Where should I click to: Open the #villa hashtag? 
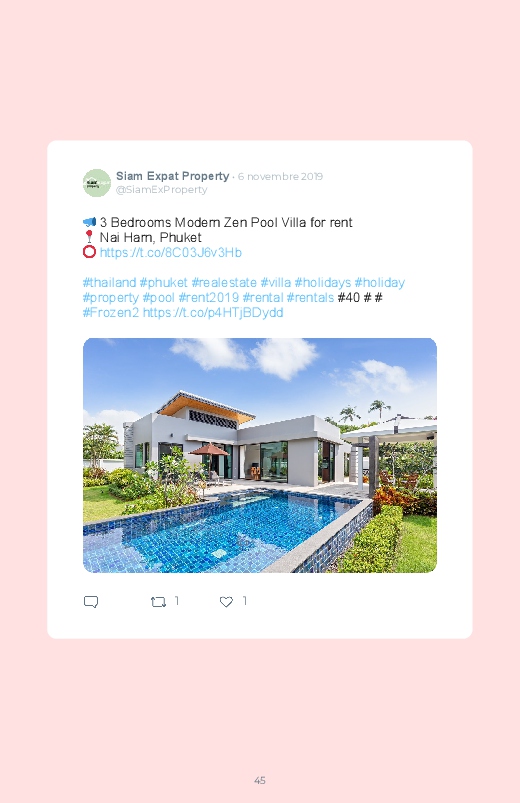(276, 283)
